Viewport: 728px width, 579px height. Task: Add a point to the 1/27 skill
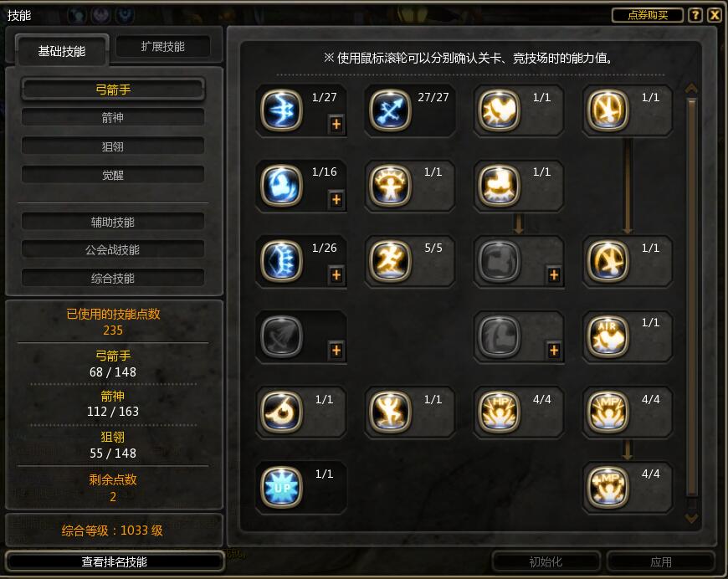tap(336, 124)
